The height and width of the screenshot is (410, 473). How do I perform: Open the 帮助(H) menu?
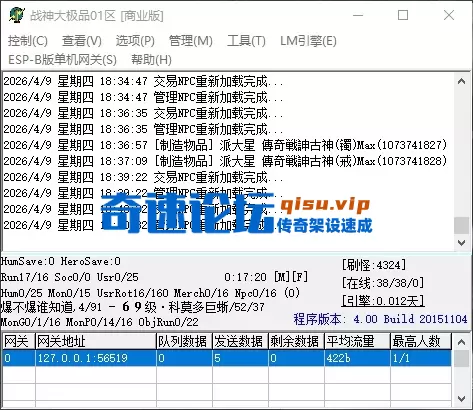[x=151, y=60]
